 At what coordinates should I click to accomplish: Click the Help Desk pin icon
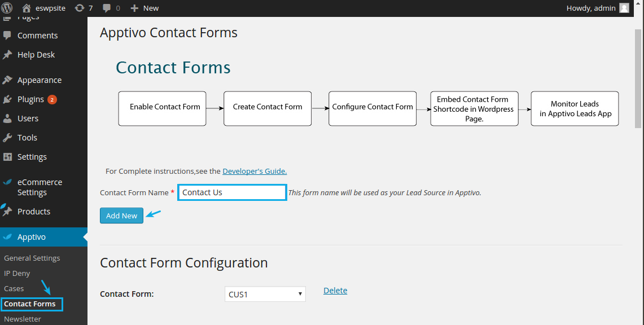click(7, 55)
